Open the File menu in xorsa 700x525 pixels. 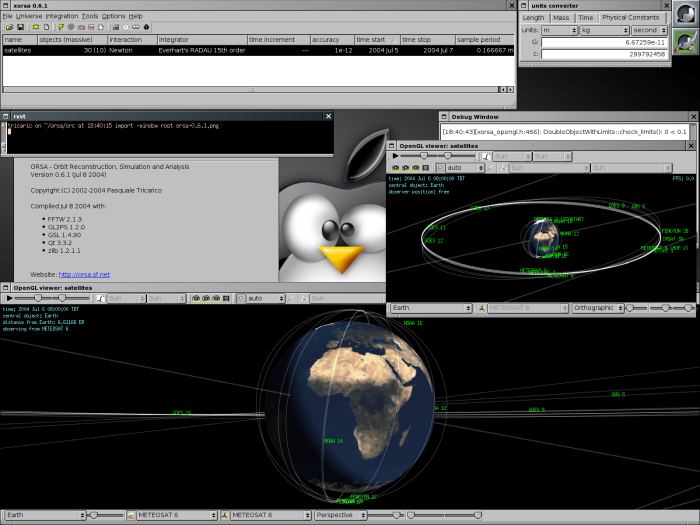[x=8, y=16]
